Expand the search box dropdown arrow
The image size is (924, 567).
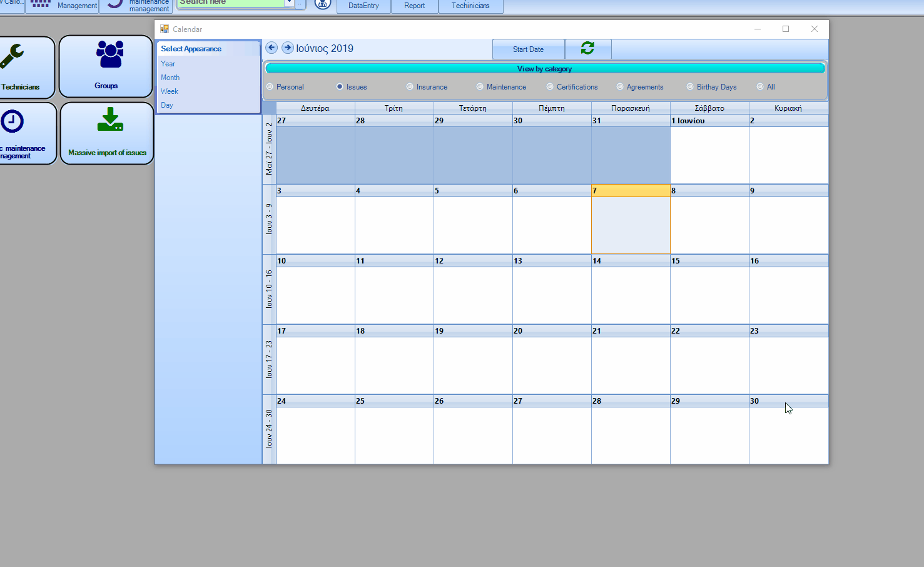pyautogui.click(x=289, y=3)
